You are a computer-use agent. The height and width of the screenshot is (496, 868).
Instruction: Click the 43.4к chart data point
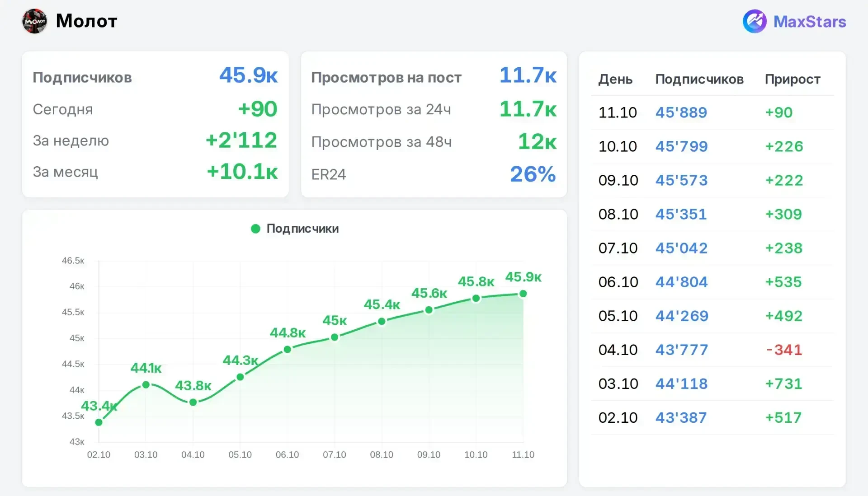[x=99, y=422]
